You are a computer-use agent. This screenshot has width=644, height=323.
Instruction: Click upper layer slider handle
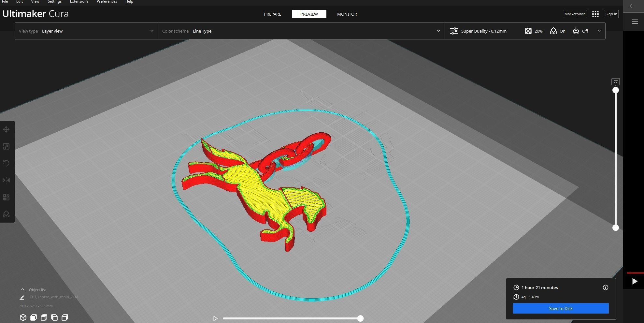pyautogui.click(x=615, y=90)
